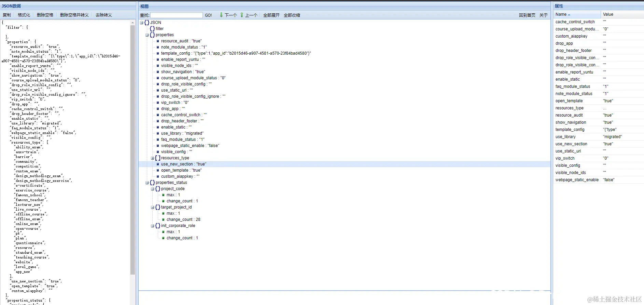
Task: Click the properties_status braces icon
Action: (152, 183)
